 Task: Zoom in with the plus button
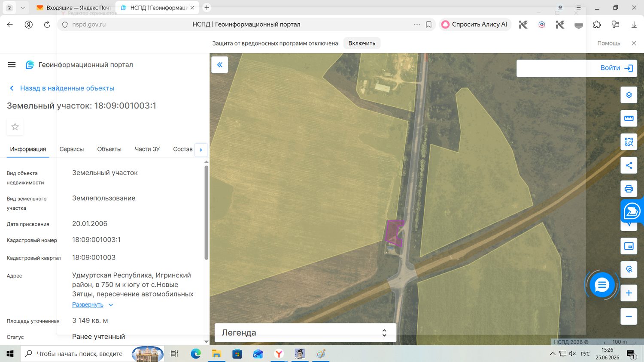[x=629, y=293]
